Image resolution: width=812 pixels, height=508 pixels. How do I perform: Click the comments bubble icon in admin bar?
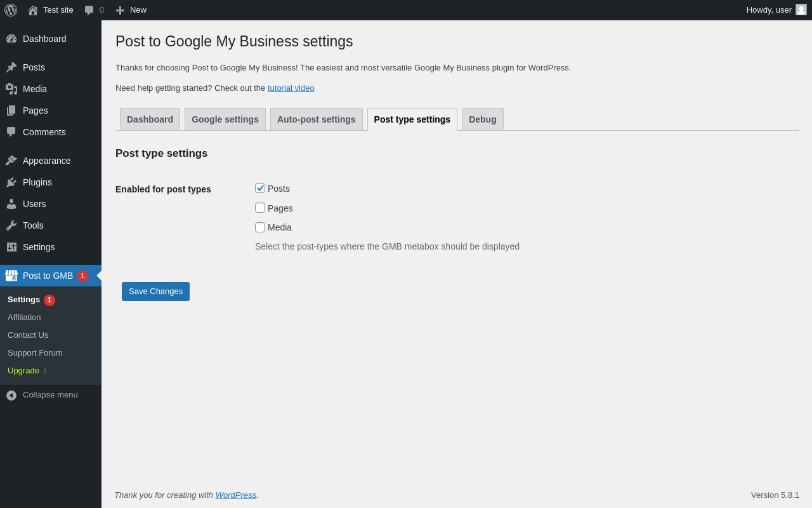tap(89, 10)
